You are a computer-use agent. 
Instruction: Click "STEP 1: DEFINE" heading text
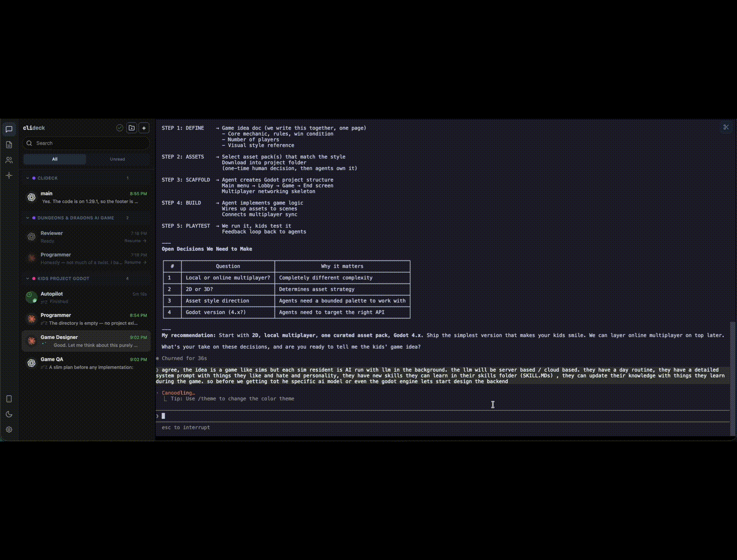(183, 128)
